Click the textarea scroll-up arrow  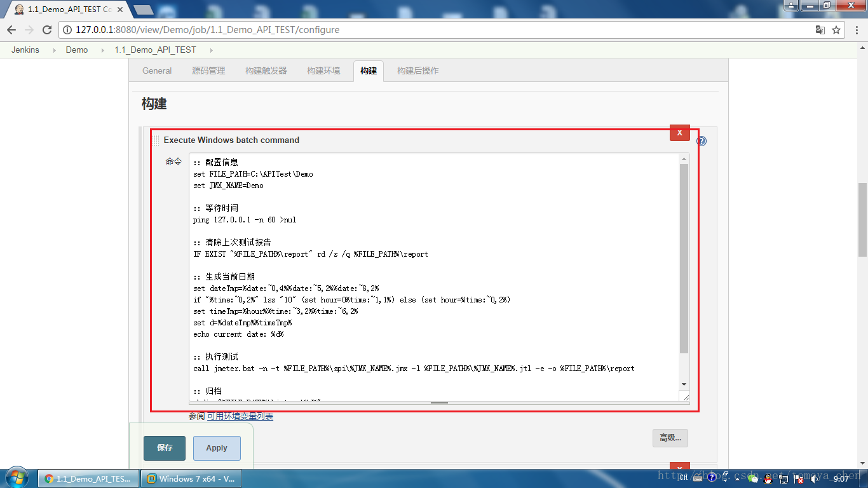pos(684,159)
